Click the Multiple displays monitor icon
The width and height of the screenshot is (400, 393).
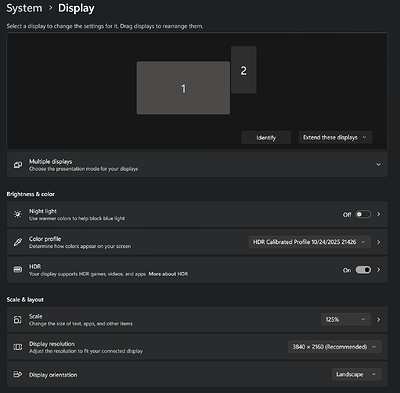tap(18, 165)
